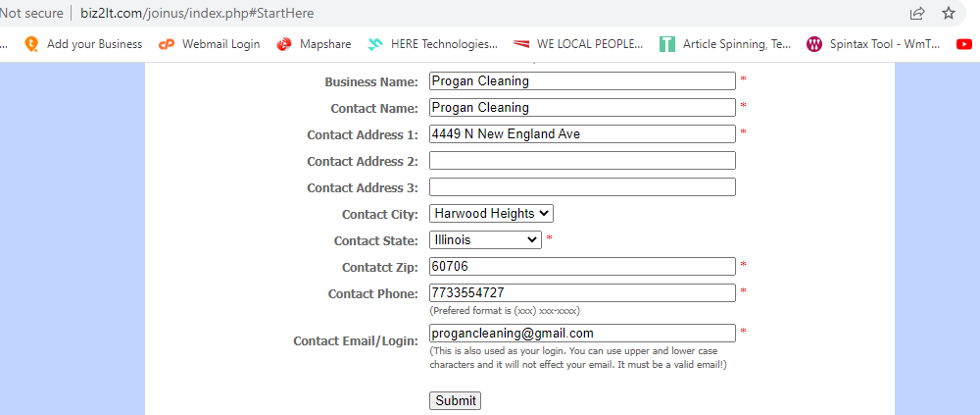Focus the Contact Name text box
Screen dimensions: 980x415
click(582, 108)
